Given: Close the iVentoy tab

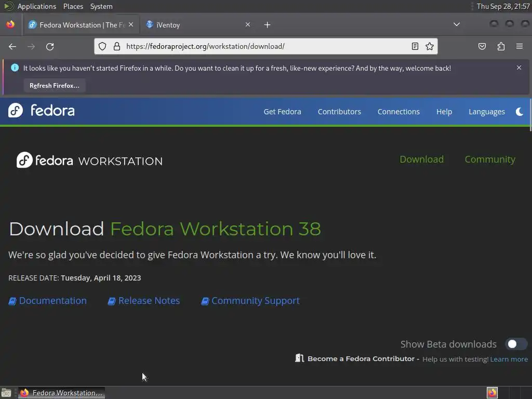Looking at the screenshot, I should click(248, 24).
